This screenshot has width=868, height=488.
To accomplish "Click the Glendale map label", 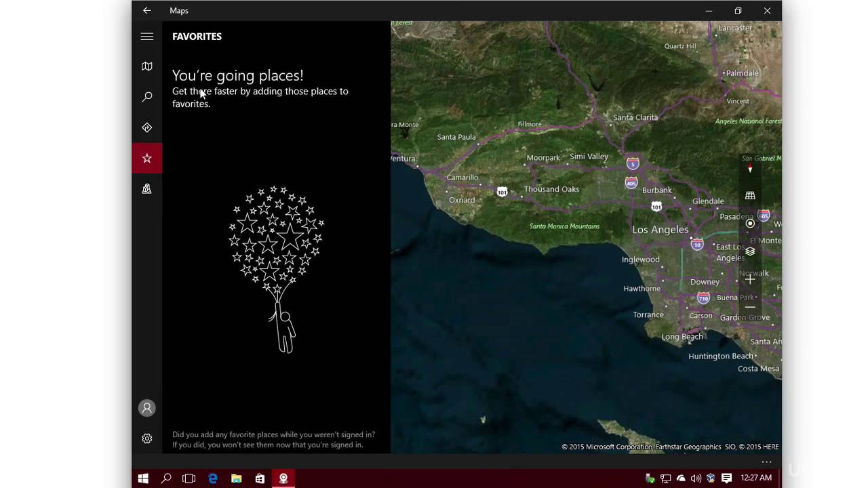I will click(x=708, y=201).
